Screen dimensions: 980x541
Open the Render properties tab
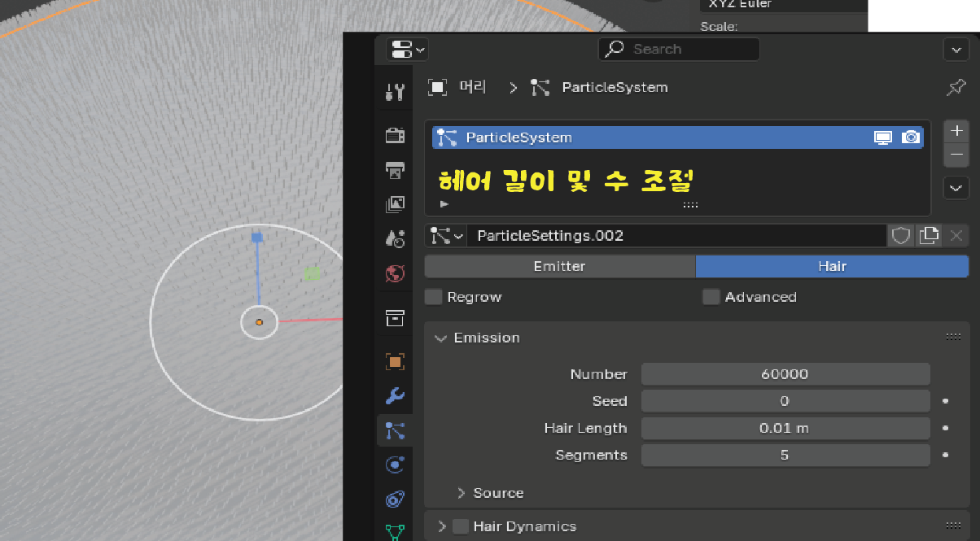[395, 135]
